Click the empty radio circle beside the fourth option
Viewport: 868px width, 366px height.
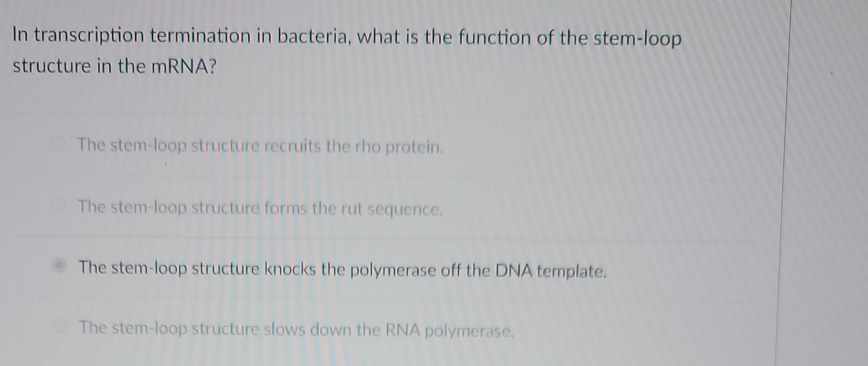[x=60, y=325]
